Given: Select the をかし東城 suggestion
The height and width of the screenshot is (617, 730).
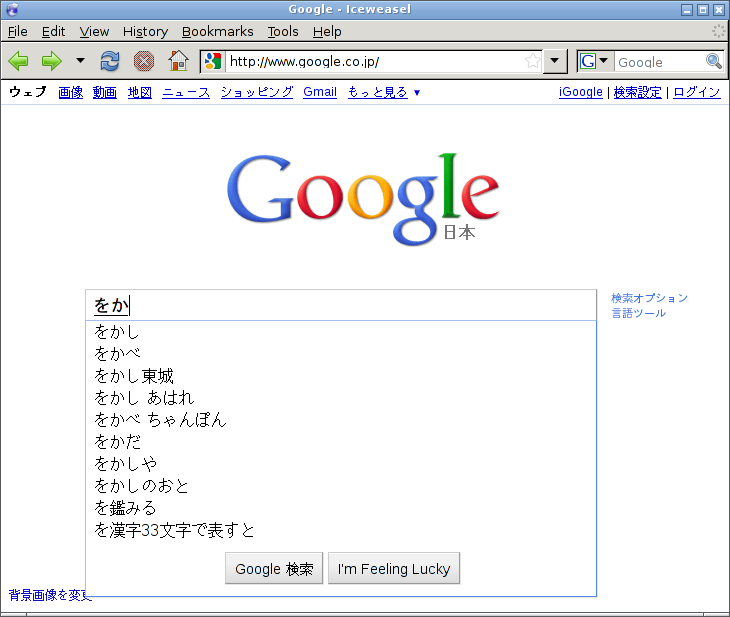Looking at the screenshot, I should point(341,376).
